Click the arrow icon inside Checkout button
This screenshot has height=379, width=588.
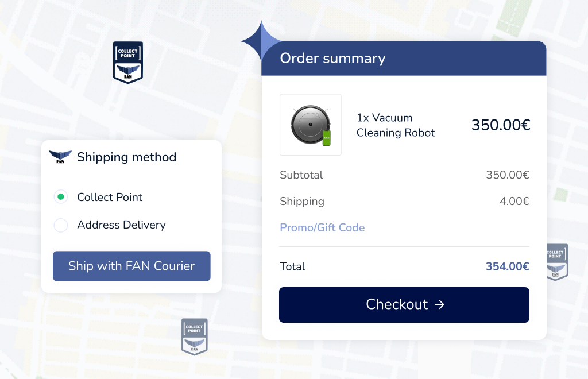click(x=439, y=305)
